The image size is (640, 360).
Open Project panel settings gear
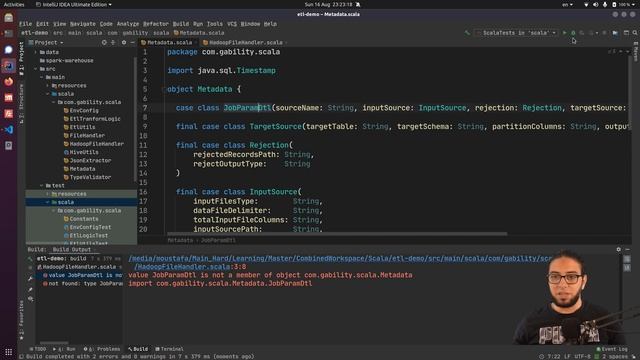click(124, 42)
